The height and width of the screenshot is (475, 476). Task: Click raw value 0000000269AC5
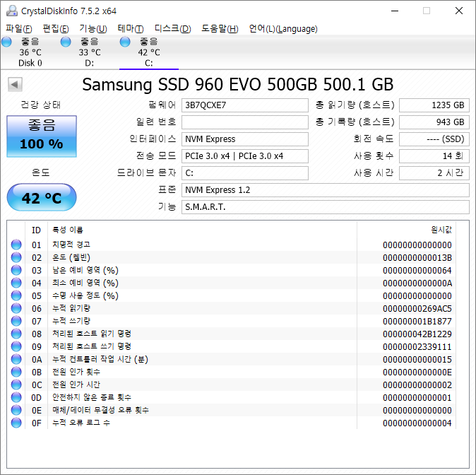[417, 309]
